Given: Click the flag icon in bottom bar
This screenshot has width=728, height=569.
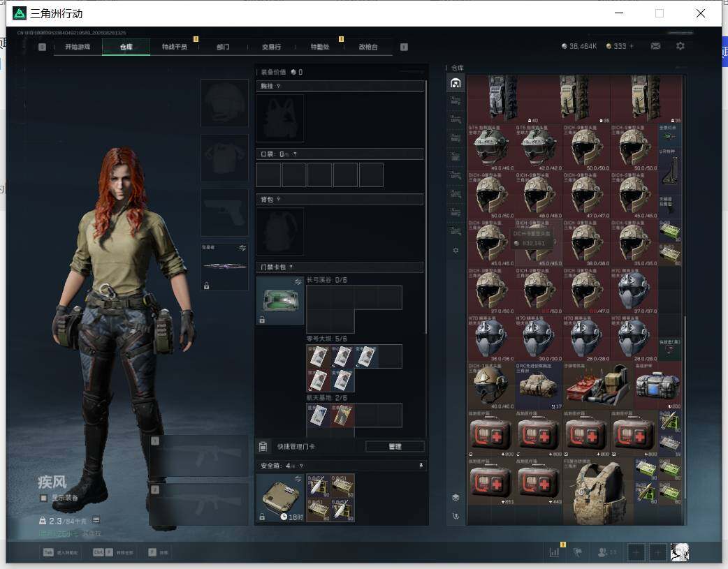Looking at the screenshot, I should 578,552.
